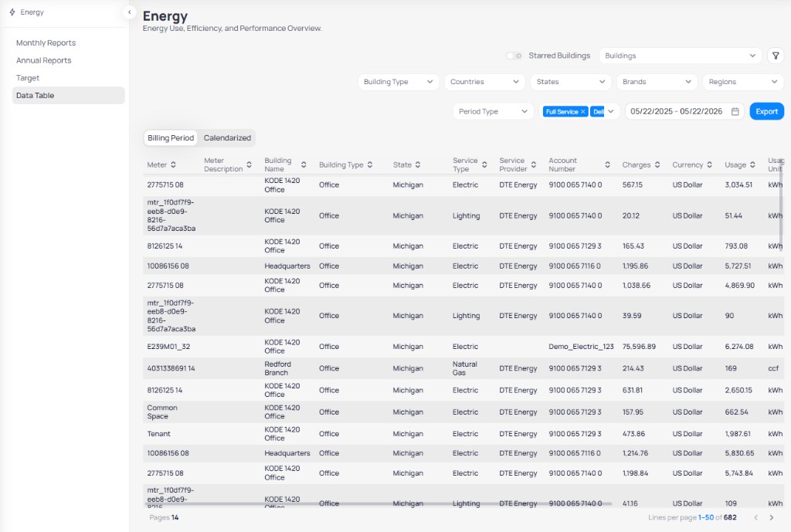
Task: Open calendar icon in date range field
Action: tap(735, 111)
